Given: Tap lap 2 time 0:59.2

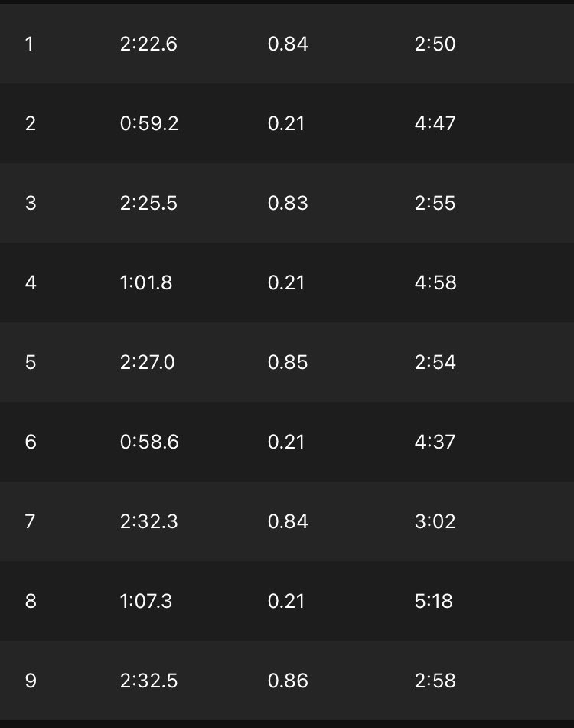Looking at the screenshot, I should pyautogui.click(x=149, y=123).
